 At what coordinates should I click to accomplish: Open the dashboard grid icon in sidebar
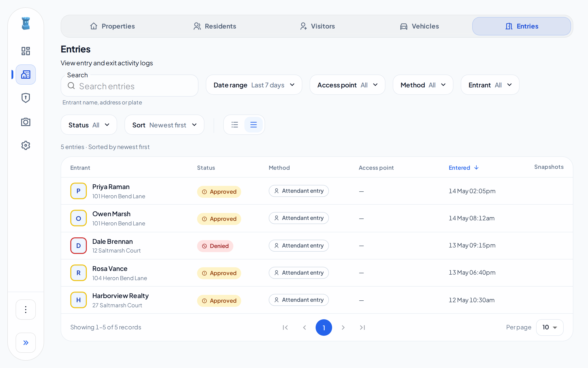[26, 51]
